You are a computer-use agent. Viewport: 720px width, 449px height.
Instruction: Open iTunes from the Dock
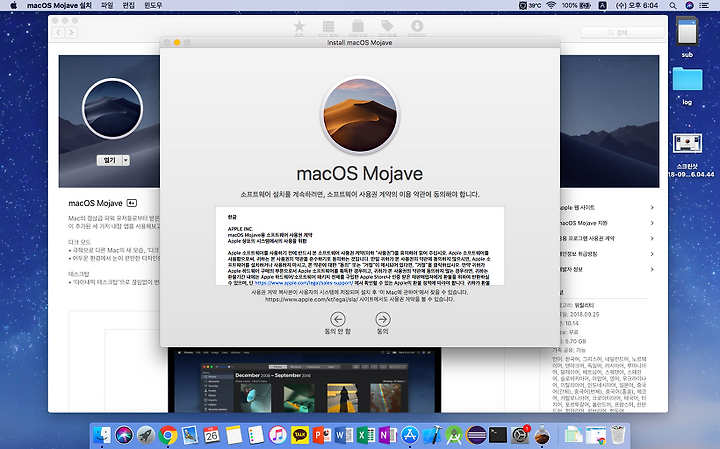pyautogui.click(x=277, y=435)
